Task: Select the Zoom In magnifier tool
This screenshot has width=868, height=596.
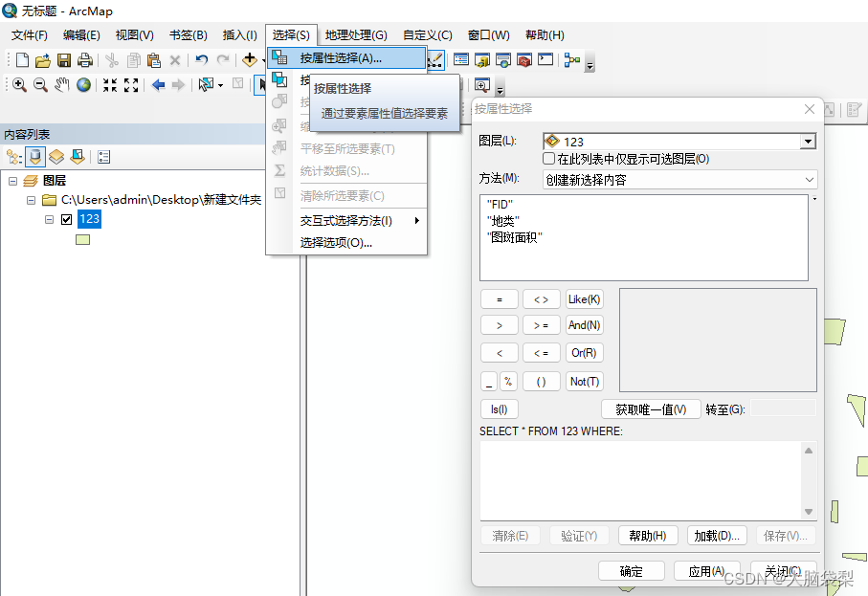Action: [x=19, y=85]
